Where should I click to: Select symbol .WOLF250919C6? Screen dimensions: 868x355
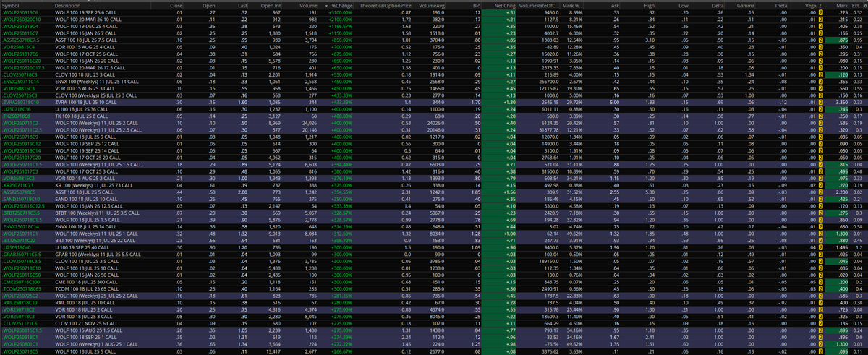pyautogui.click(x=19, y=12)
